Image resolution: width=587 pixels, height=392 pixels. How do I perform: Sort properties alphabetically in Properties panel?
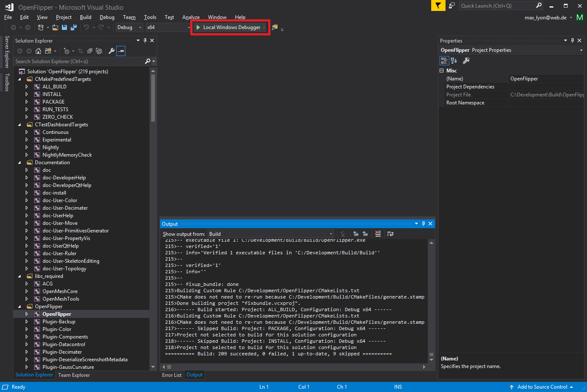[454, 60]
